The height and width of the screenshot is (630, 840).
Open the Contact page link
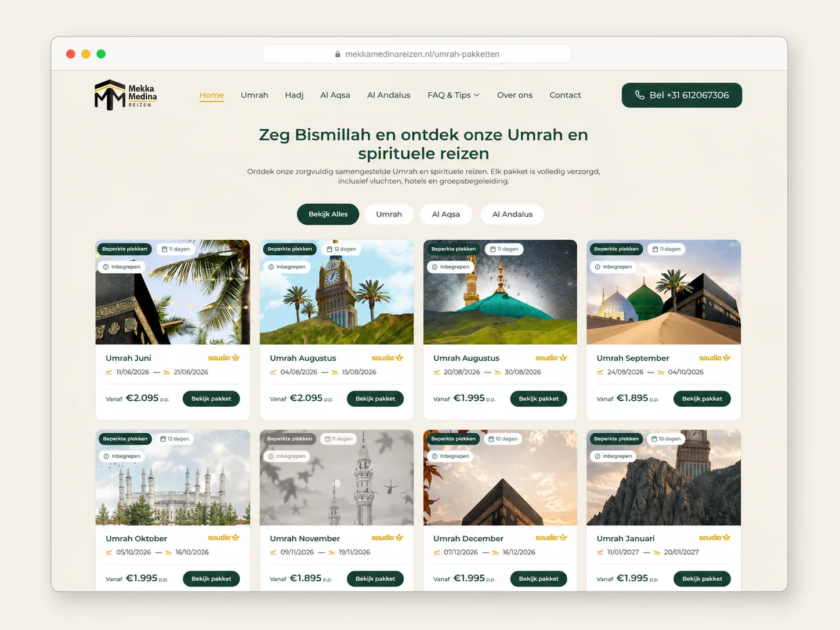click(x=565, y=95)
